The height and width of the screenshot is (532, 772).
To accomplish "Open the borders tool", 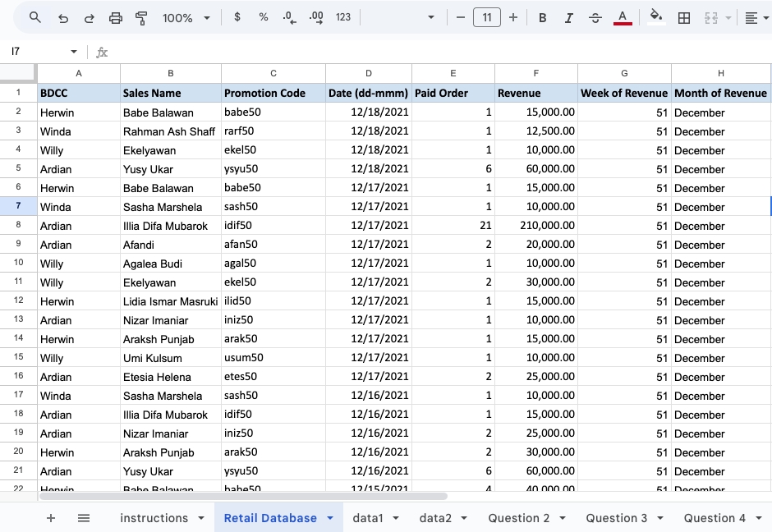I will point(684,16).
